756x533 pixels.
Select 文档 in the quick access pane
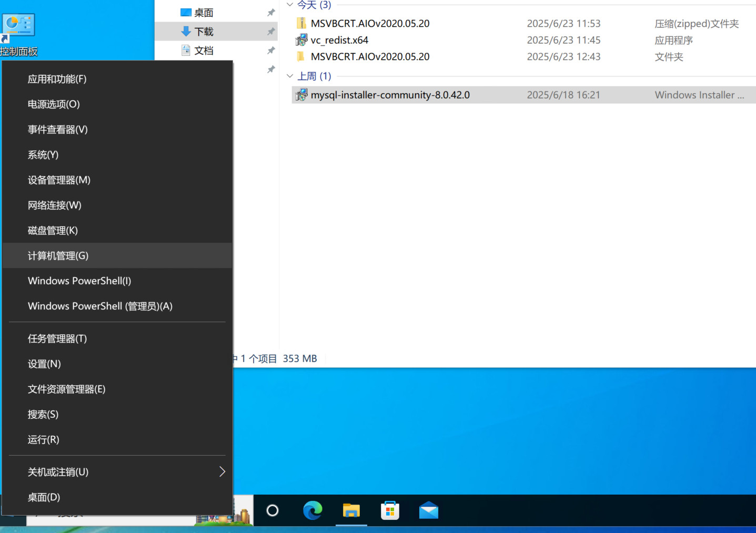[203, 51]
